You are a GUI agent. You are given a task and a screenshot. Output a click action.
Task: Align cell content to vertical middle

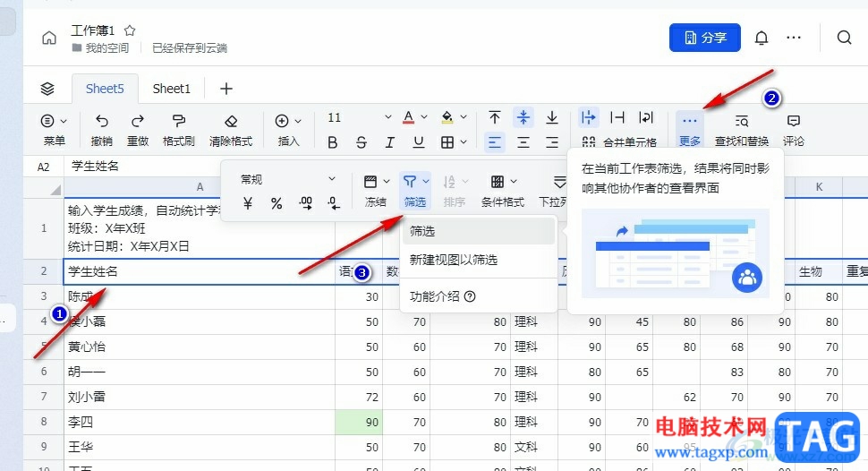(523, 117)
